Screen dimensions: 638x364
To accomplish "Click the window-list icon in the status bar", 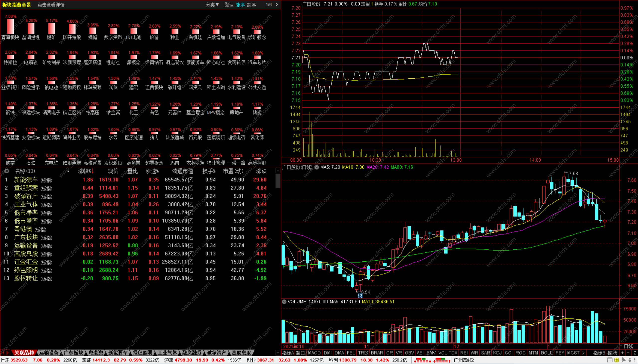I will [610, 360].
